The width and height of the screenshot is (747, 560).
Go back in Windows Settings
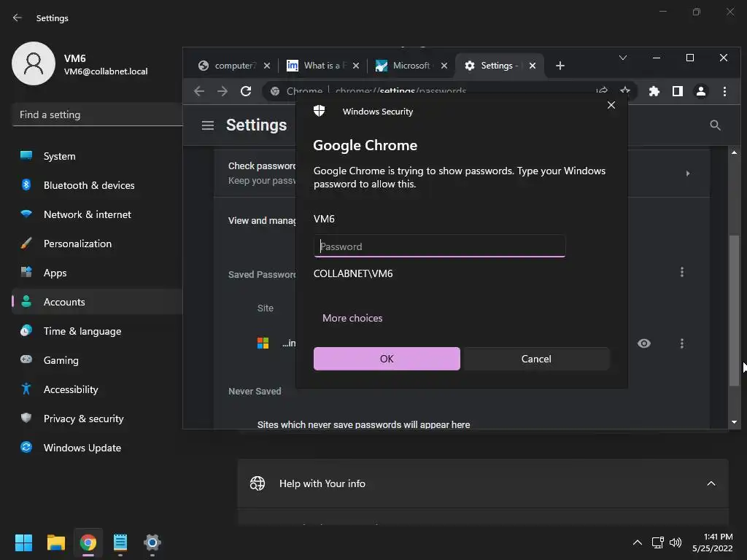tap(18, 17)
